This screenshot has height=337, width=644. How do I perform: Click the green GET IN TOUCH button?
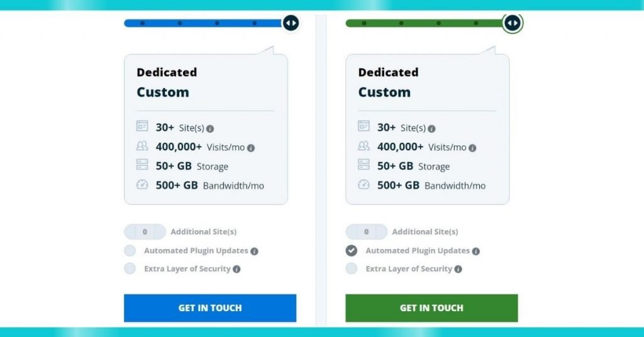tap(431, 308)
